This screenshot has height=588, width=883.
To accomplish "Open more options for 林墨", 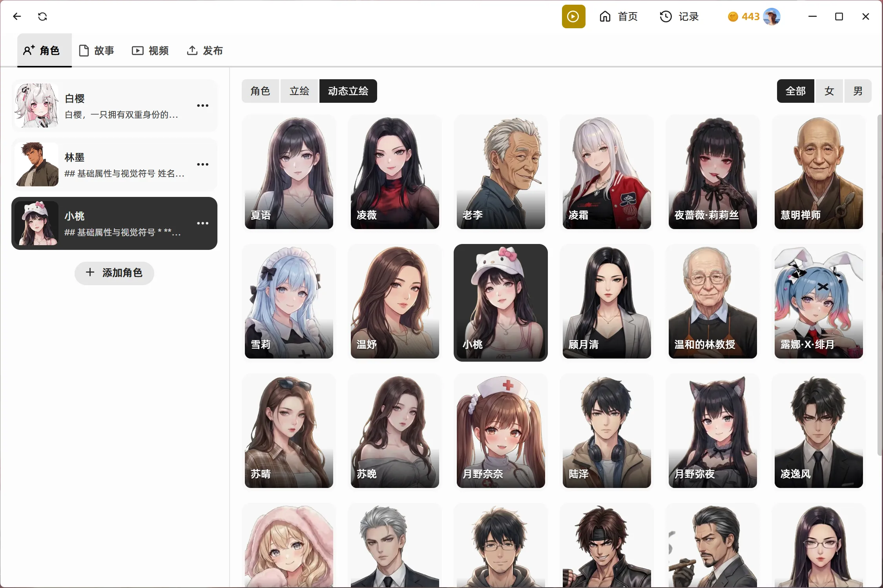I will (x=203, y=164).
